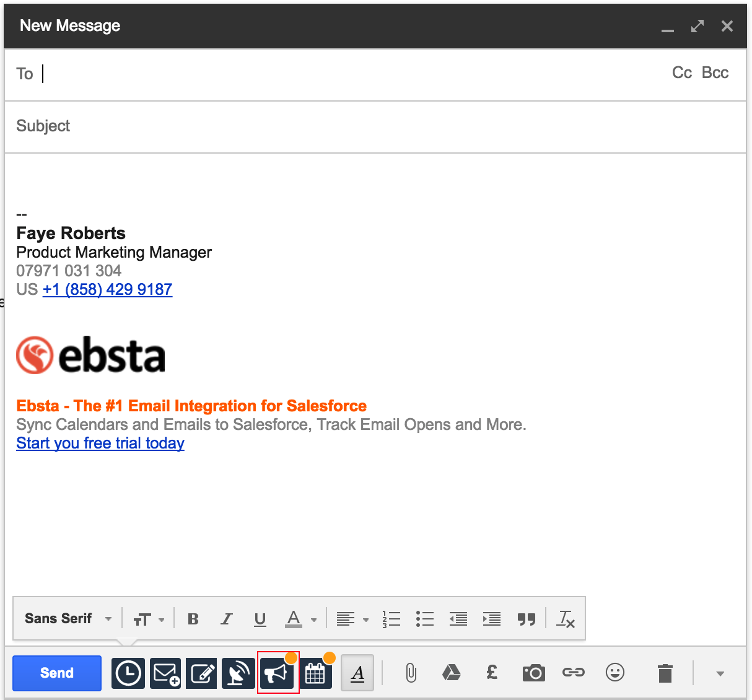Open the 'Start you free trial today' link
752x700 pixels.
point(100,444)
